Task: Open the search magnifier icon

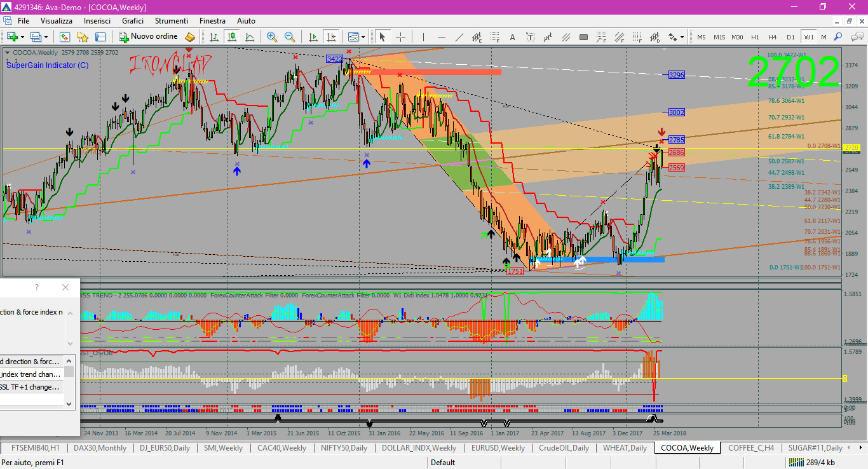Action: tap(838, 37)
